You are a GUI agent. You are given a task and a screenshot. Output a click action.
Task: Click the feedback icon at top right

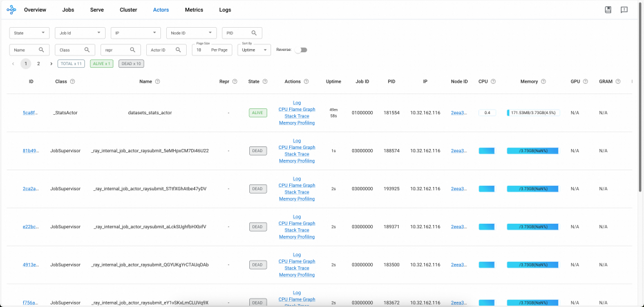click(x=624, y=10)
